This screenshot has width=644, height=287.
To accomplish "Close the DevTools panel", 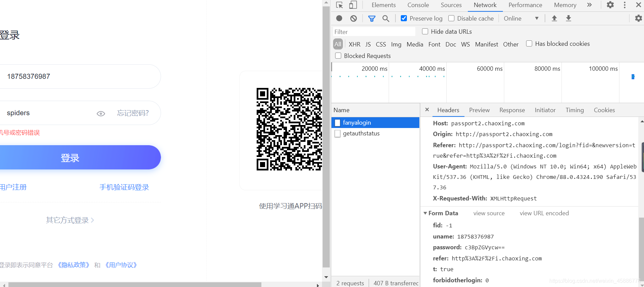I will tap(638, 5).
